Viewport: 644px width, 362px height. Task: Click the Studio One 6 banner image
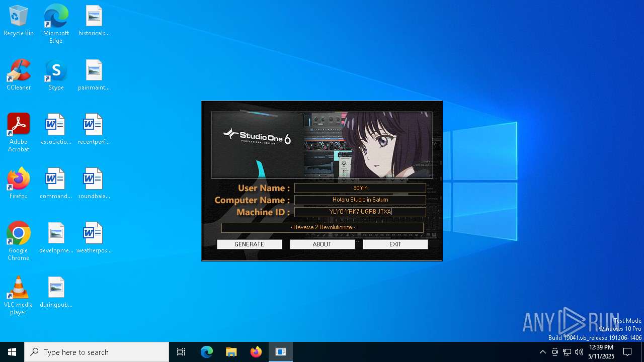pyautogui.click(x=321, y=145)
